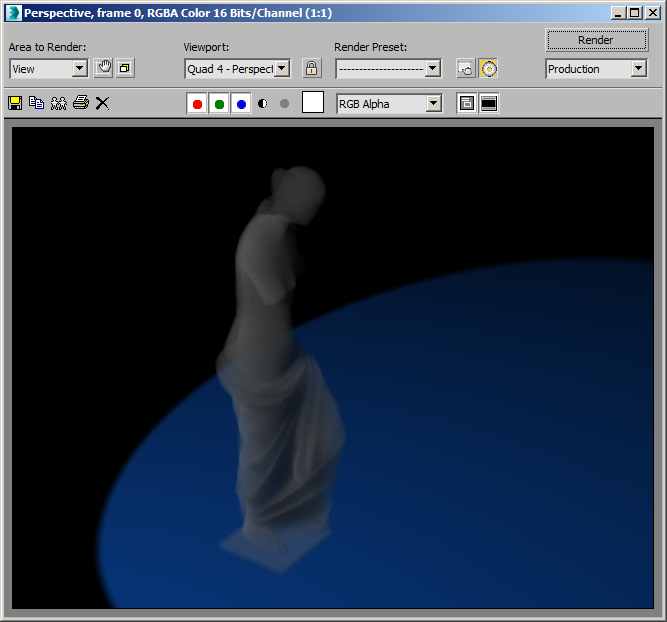Open the Render Setup dialog icon
Image resolution: width=667 pixels, height=622 pixels.
pos(466,68)
